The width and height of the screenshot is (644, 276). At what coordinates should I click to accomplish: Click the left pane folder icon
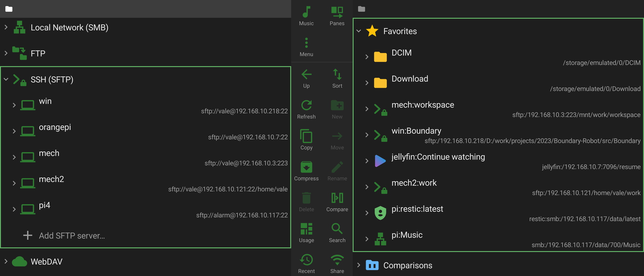click(x=9, y=9)
